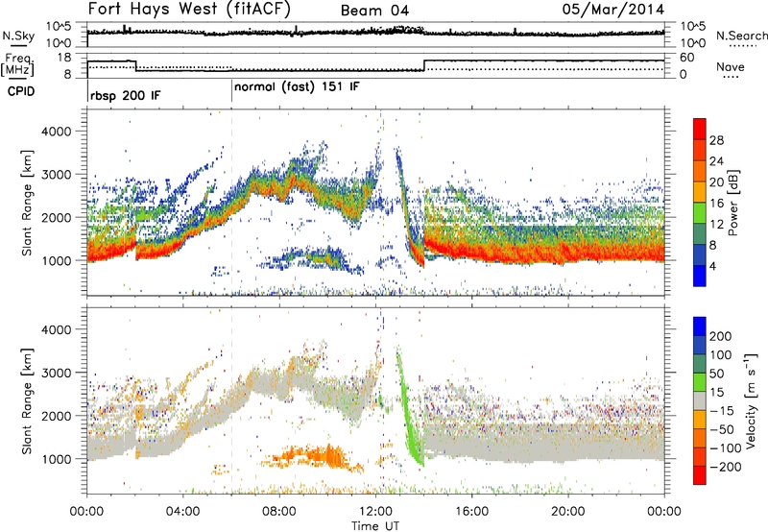Click the '16:00' time axis tick
The height and width of the screenshot is (532, 768).
(471, 512)
